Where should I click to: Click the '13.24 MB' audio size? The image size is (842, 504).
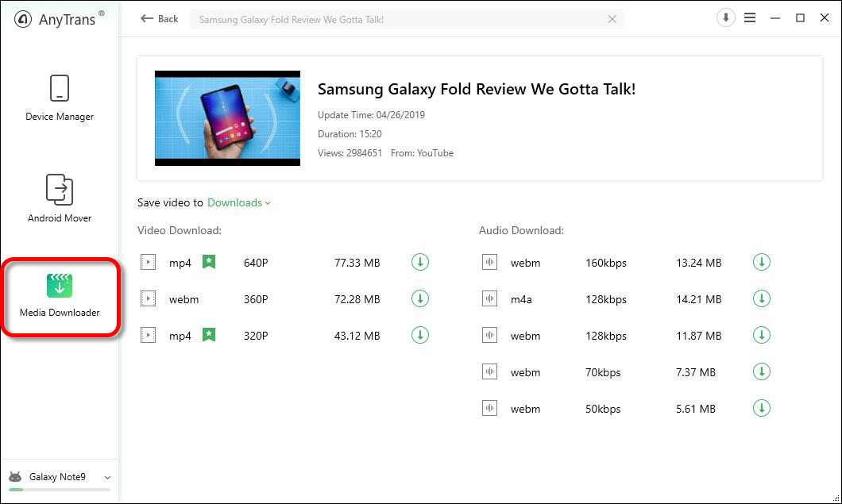[699, 263]
